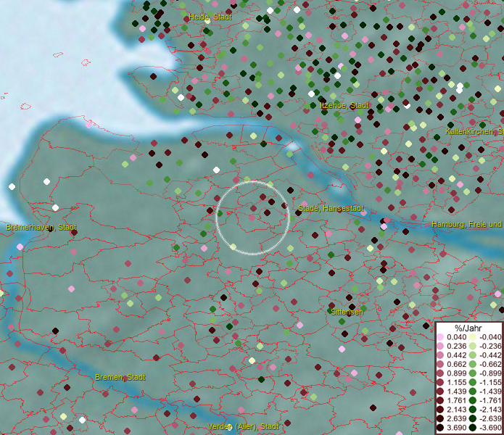504x435 pixels.
Task: Click the 1.155 legend swatch
Action: pos(440,382)
